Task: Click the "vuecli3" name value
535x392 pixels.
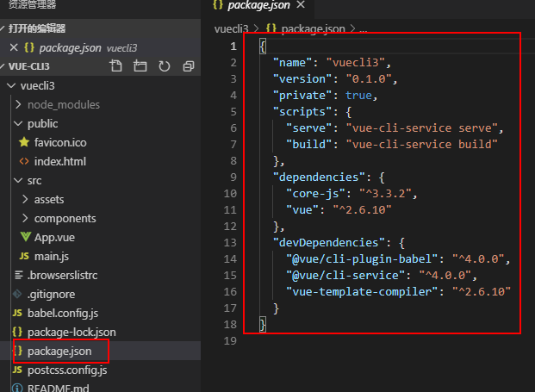Action: [356, 63]
